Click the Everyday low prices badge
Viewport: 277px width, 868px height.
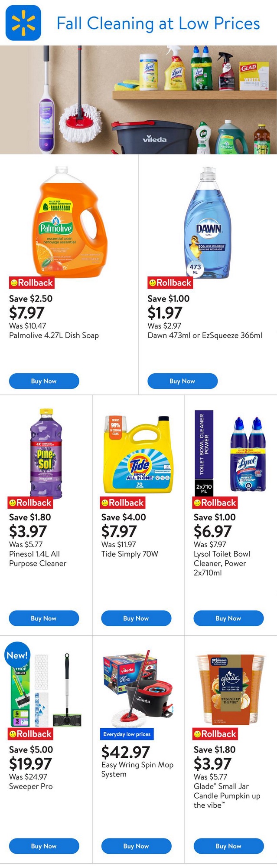[x=127, y=734]
